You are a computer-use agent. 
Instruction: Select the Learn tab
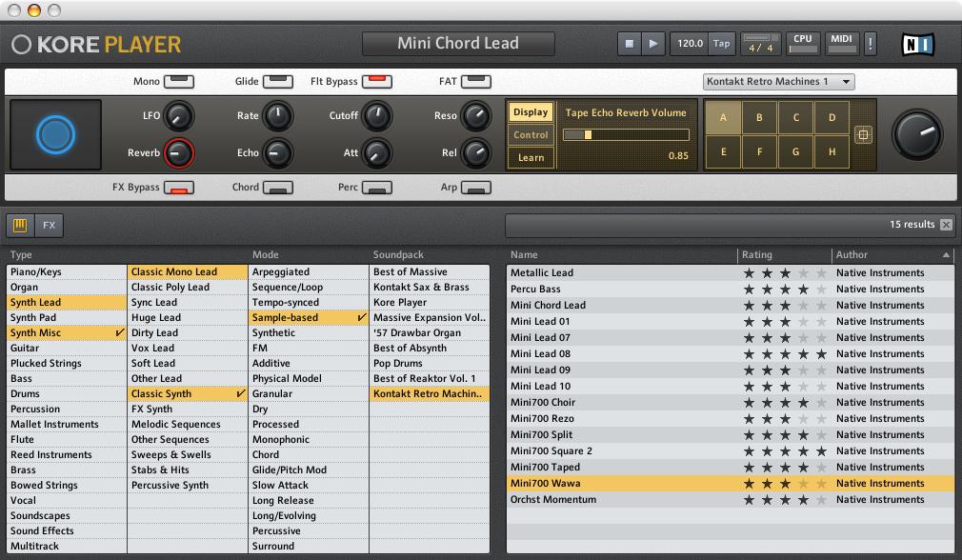point(531,157)
